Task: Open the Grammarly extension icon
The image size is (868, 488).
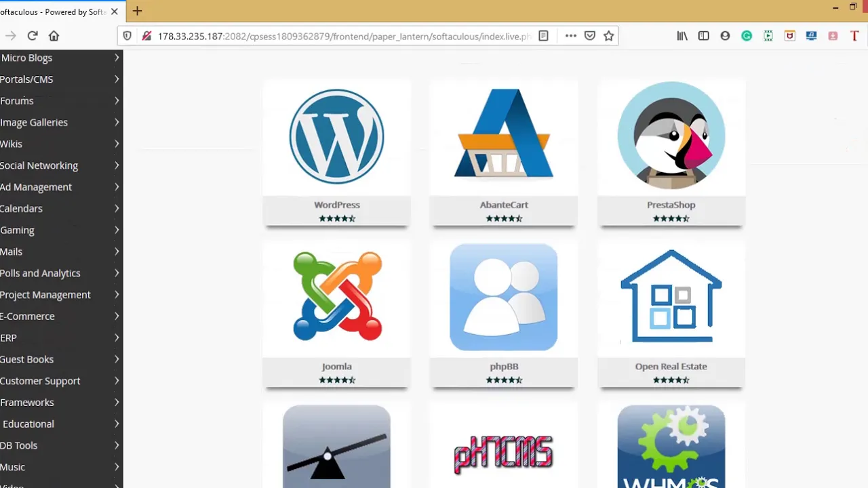Action: click(x=747, y=36)
